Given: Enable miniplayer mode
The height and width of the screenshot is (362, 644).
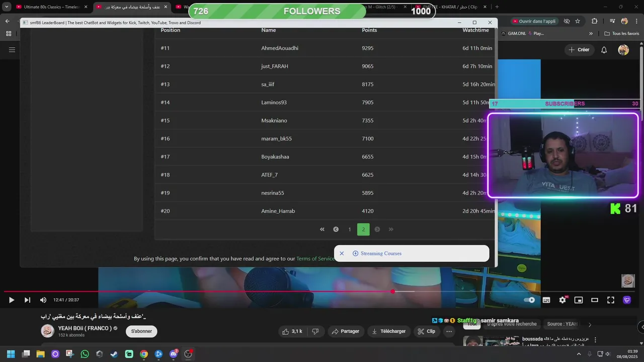Looking at the screenshot, I should 579,300.
